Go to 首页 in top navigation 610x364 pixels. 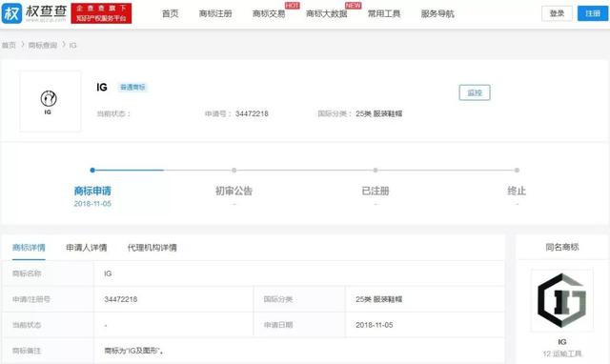[170, 13]
